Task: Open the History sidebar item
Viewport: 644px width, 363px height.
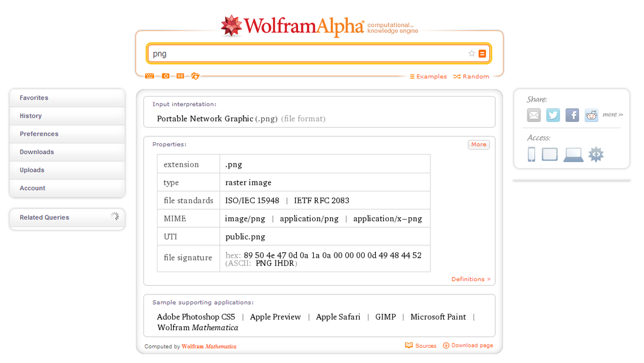Action: coord(67,116)
